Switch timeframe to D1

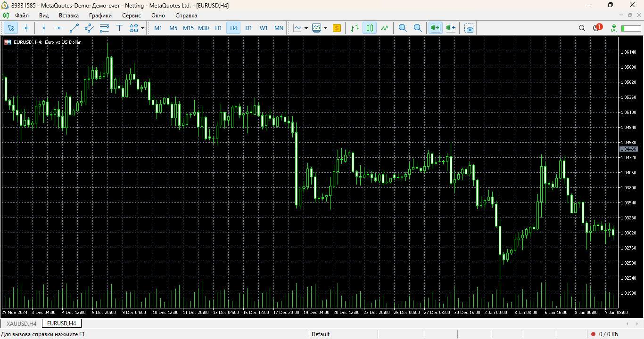[248, 28]
